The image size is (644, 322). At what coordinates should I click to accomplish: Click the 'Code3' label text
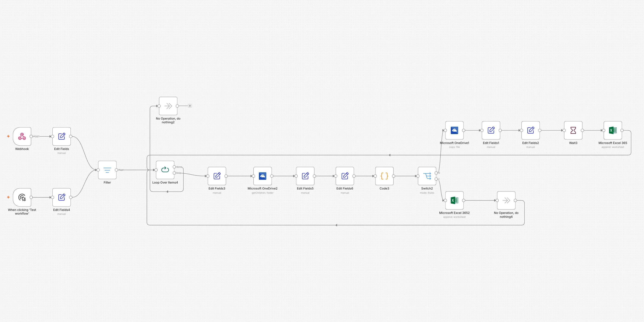click(x=385, y=189)
